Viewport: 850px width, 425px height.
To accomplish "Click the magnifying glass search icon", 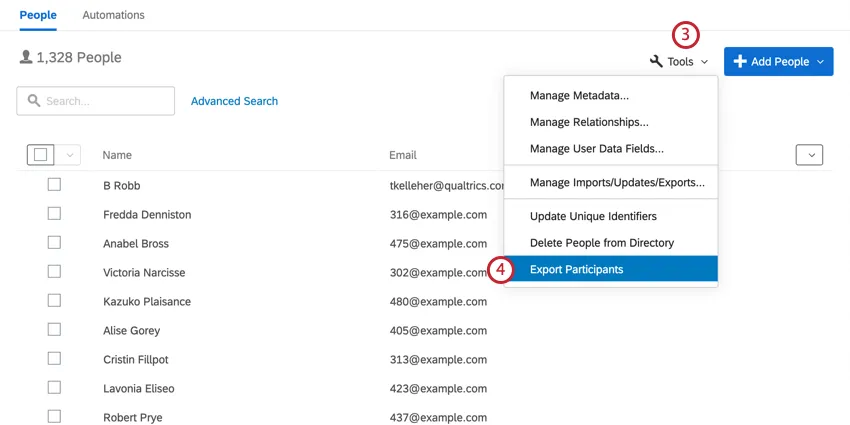I will (34, 101).
